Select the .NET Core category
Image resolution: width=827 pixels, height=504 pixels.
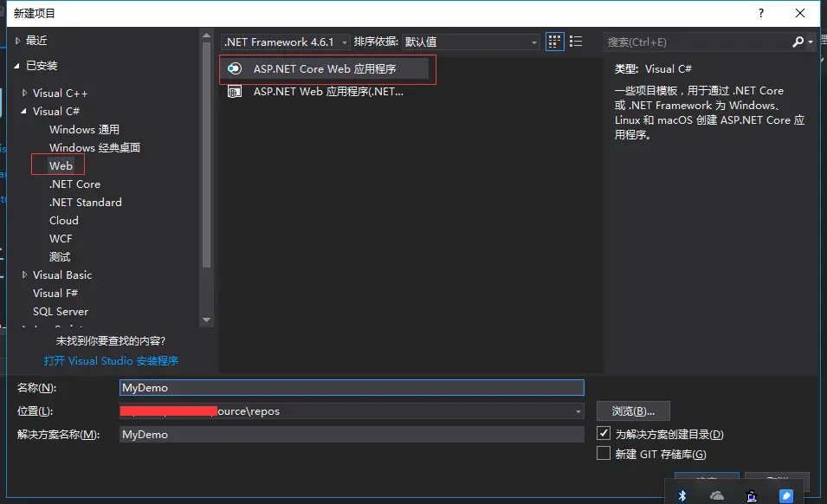[74, 184]
